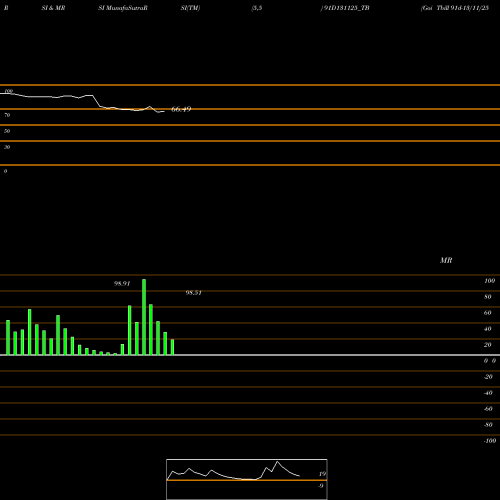Click the -20 label on MR axis
Screen dimensions: 500x500
coord(488,377)
